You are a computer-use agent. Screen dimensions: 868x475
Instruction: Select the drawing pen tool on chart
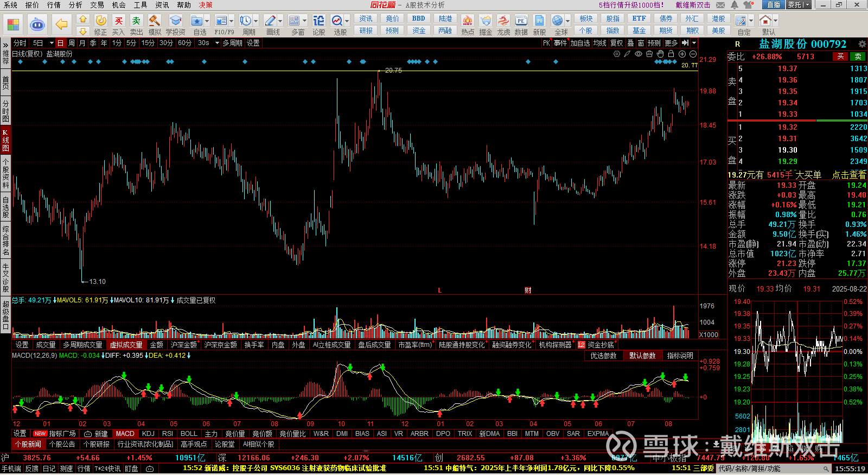628,54
